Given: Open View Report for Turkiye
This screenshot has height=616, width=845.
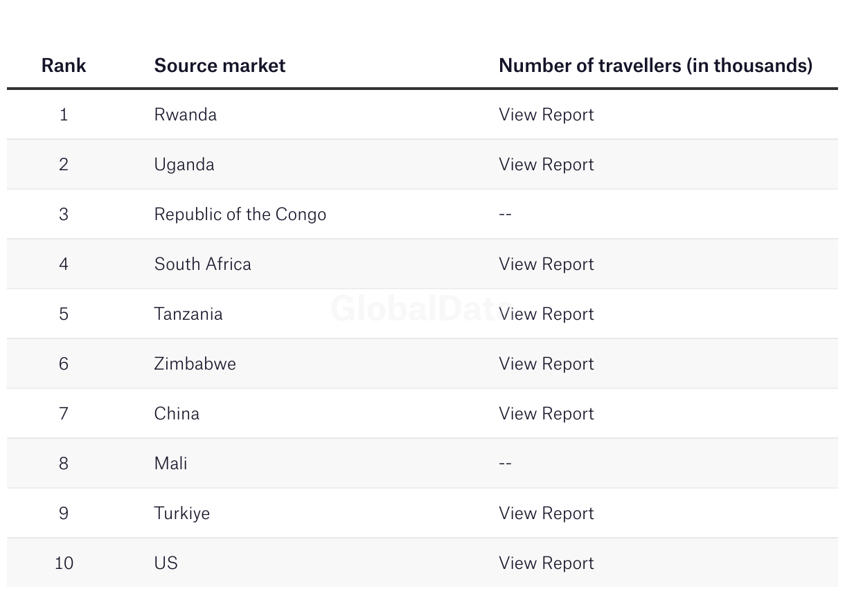Looking at the screenshot, I should [x=546, y=514].
